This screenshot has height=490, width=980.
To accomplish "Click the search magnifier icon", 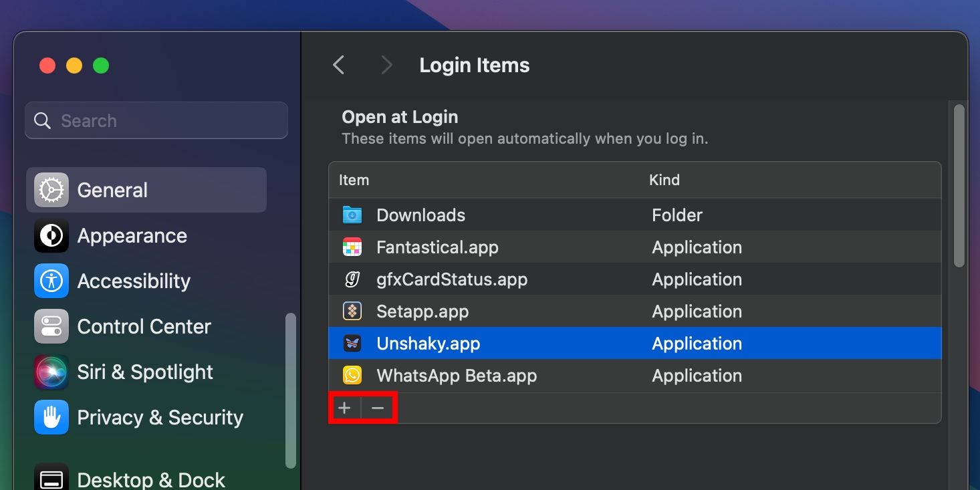I will [41, 120].
